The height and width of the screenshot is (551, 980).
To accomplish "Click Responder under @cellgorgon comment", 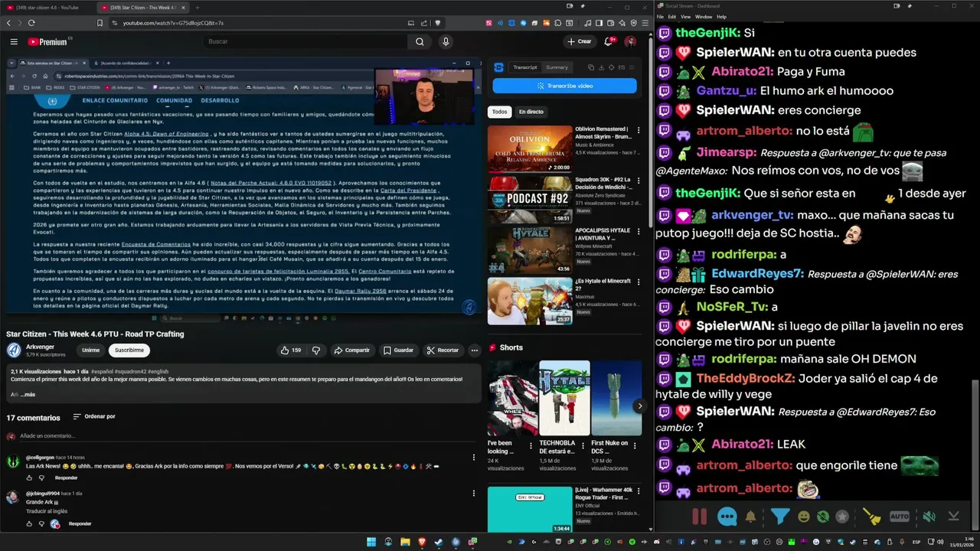I will [x=66, y=478].
